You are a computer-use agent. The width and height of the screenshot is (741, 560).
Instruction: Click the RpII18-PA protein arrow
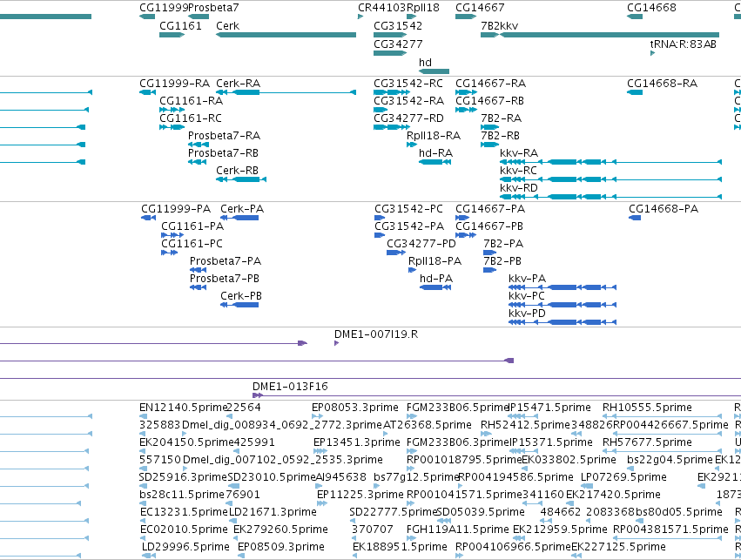[x=412, y=270]
